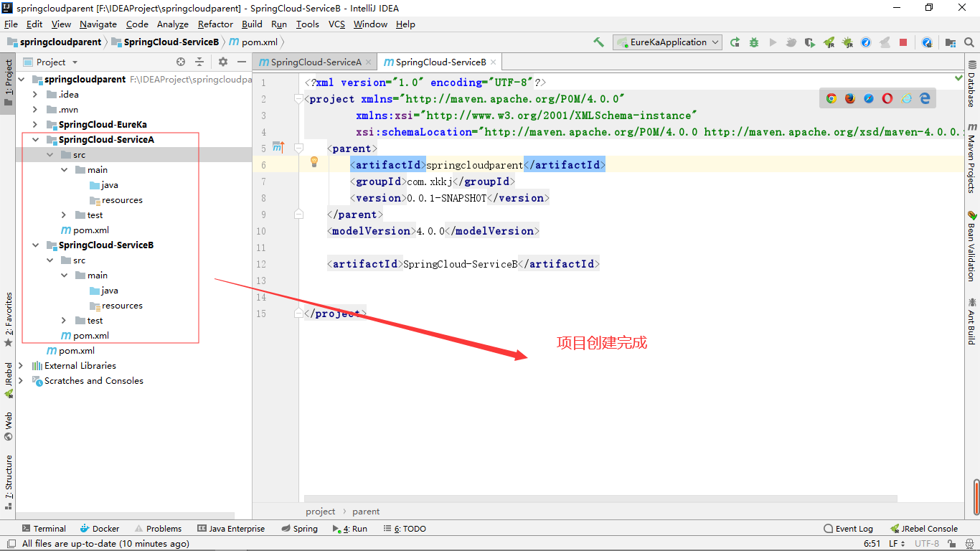Expand the SpringCloud-EureKa module arrow
Viewport: 980px width, 551px height.
click(35, 125)
